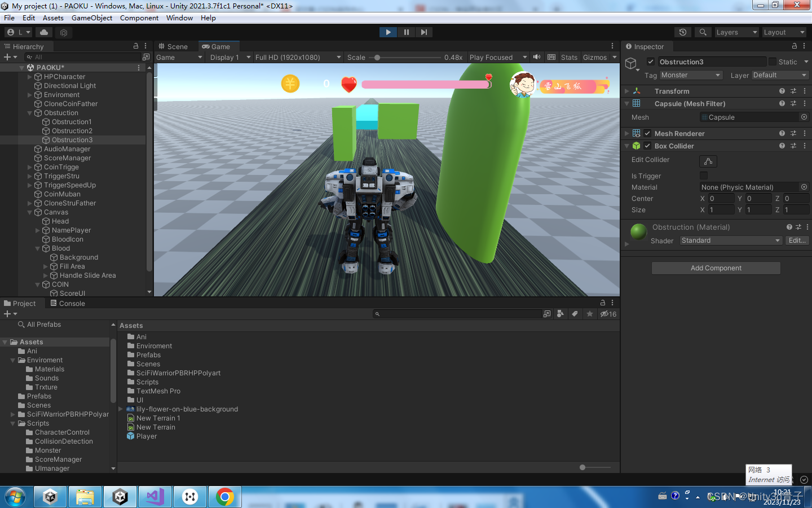Collapse the PAOKU scene root
This screenshot has height=508, width=812.
(x=22, y=68)
